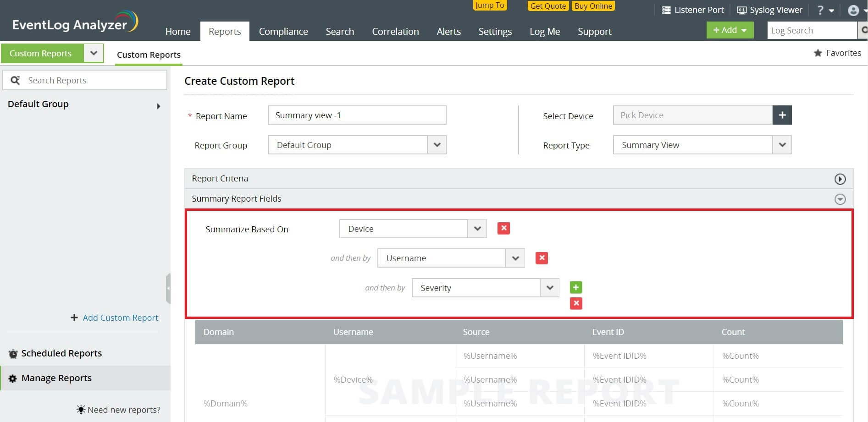This screenshot has width=868, height=422.
Task: Remove the Severity summarize field
Action: (x=576, y=303)
